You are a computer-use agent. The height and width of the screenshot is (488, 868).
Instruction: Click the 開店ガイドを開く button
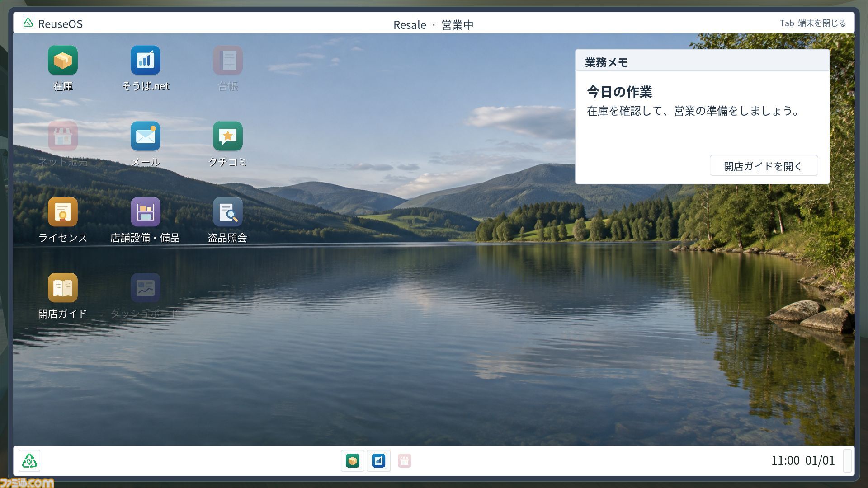click(x=764, y=166)
